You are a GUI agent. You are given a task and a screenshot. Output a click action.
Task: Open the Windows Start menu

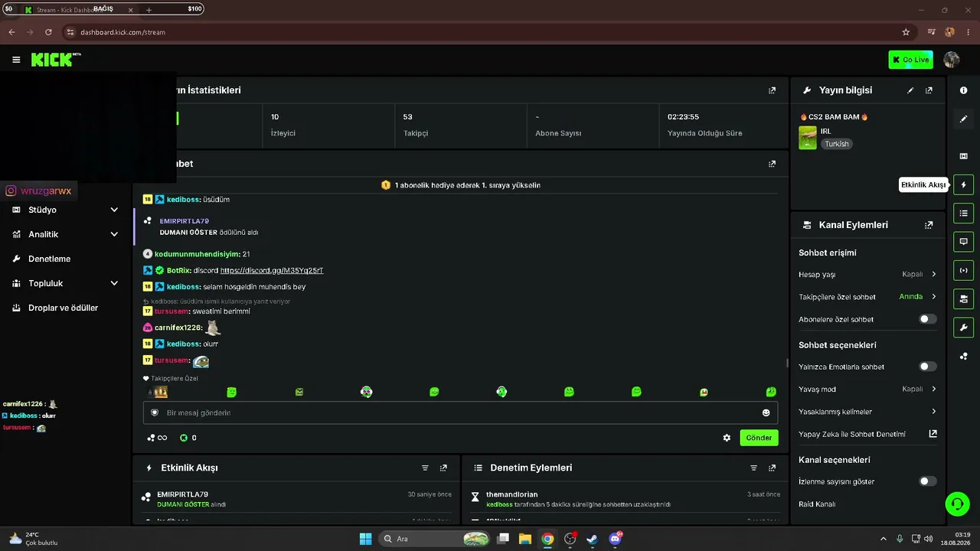pos(365,539)
